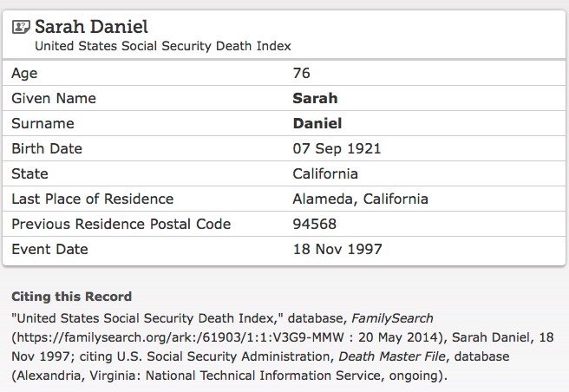Viewport: 569px width, 392px height.
Task: Click the record card icon beside Sarah Daniel
Action: coord(21,27)
